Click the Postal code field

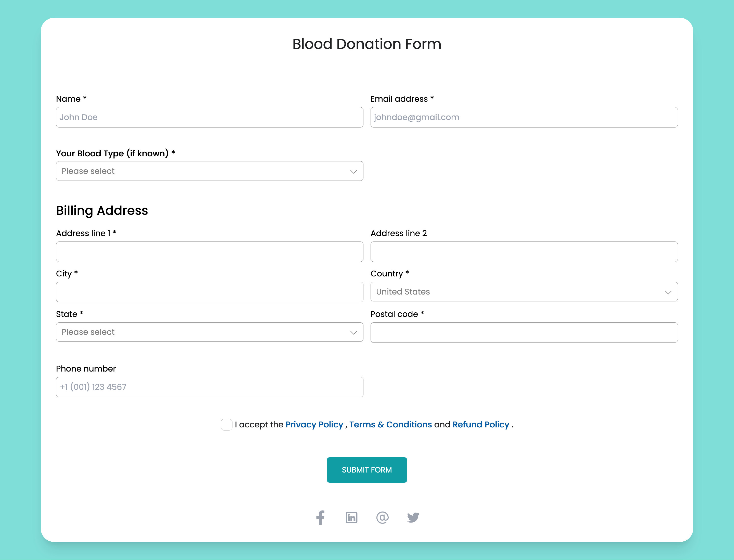(523, 332)
